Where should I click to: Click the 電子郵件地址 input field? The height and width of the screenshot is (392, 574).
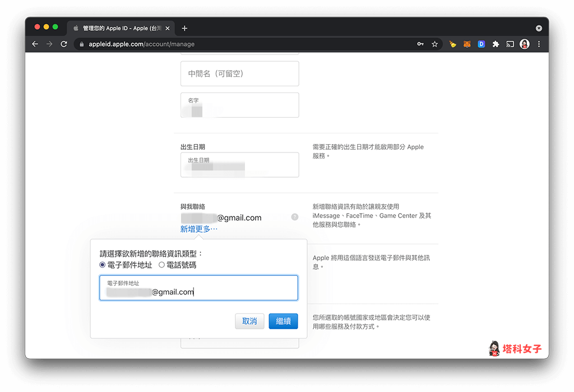click(x=199, y=288)
